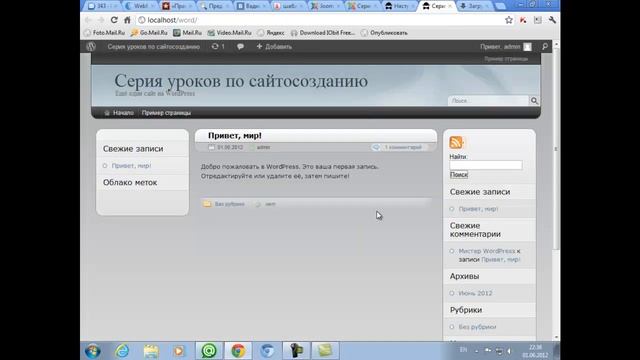Click the browser Back arrow
640x360 pixels.
(x=88, y=20)
